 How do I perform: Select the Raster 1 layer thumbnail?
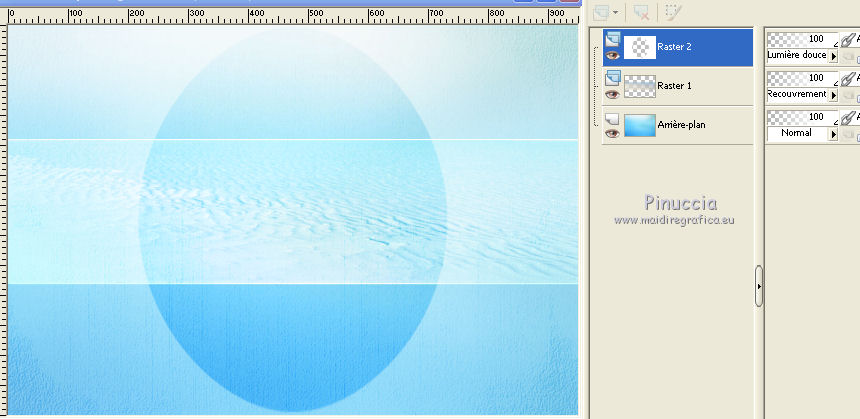640,86
